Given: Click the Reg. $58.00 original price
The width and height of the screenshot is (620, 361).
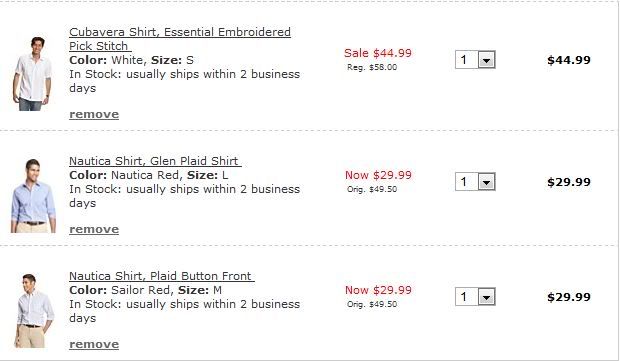Looking at the screenshot, I should point(372,67).
